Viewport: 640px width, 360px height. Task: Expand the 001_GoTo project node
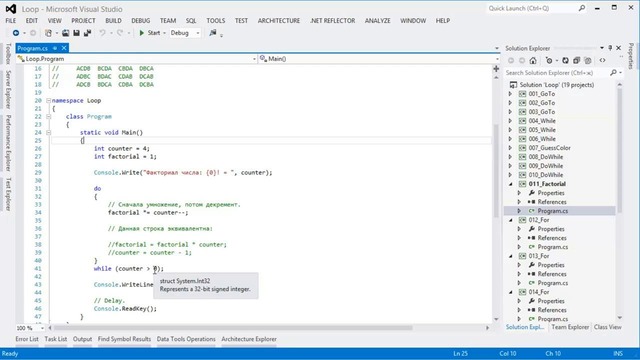coord(510,94)
